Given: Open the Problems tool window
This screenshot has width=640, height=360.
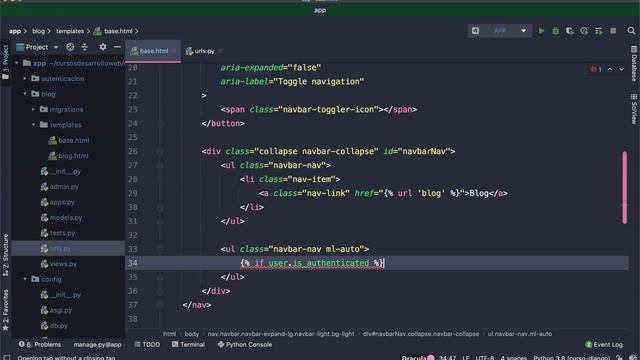Looking at the screenshot, I should [40, 344].
